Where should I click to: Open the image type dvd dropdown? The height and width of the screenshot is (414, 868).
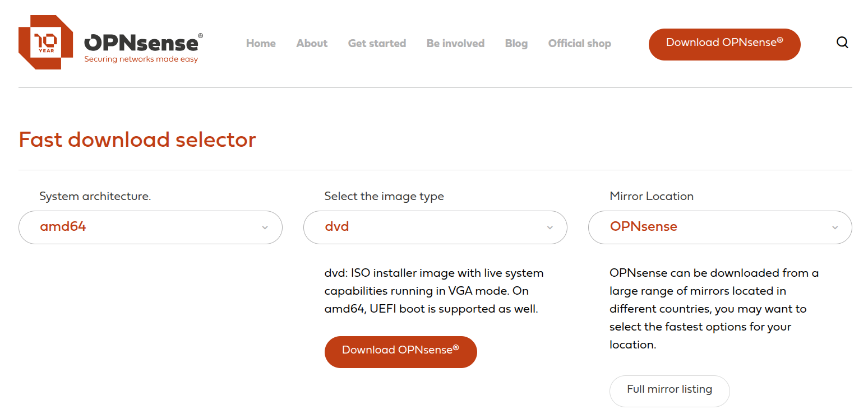coord(435,227)
